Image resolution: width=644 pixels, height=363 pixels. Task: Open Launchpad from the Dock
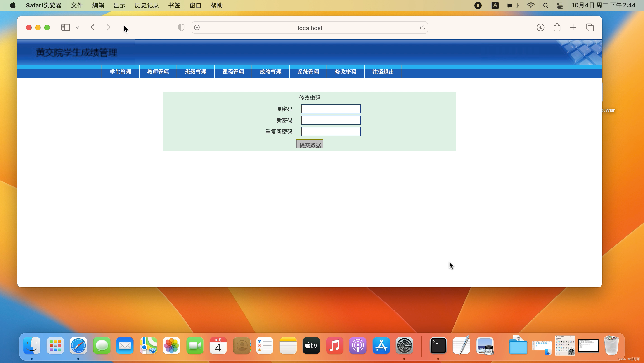pos(55,346)
